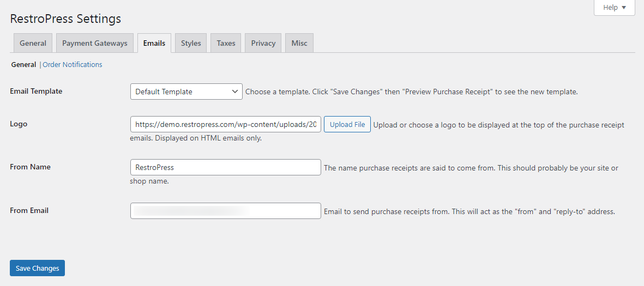Click the From Name label
This screenshot has height=286, width=644.
point(31,167)
